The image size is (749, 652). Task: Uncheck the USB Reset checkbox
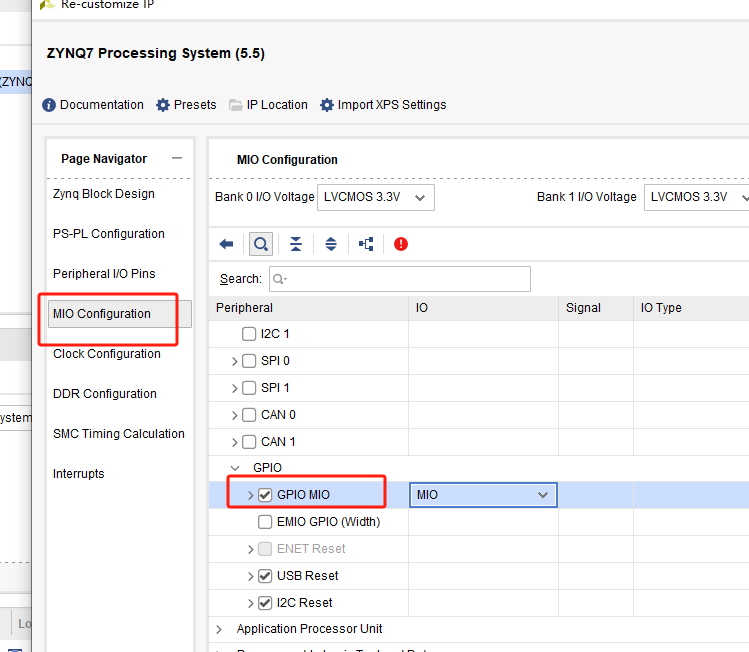click(265, 576)
